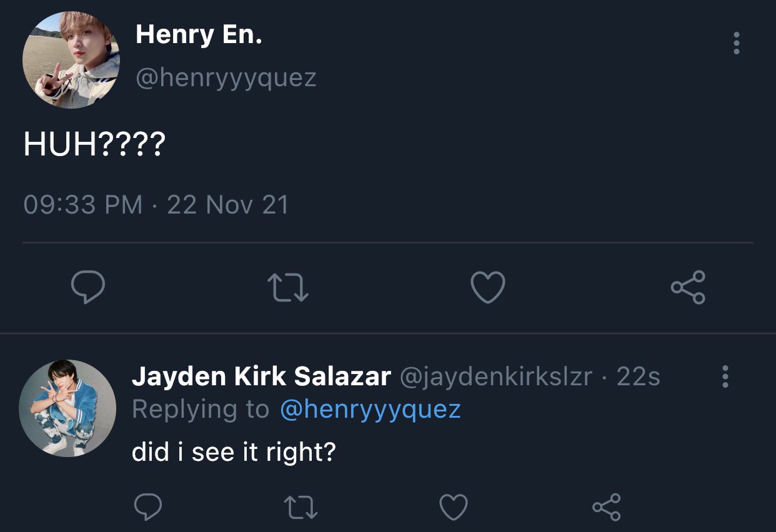The width and height of the screenshot is (776, 532).
Task: Open the gray @henryyyquez handle under Henry En.
Action: (226, 79)
